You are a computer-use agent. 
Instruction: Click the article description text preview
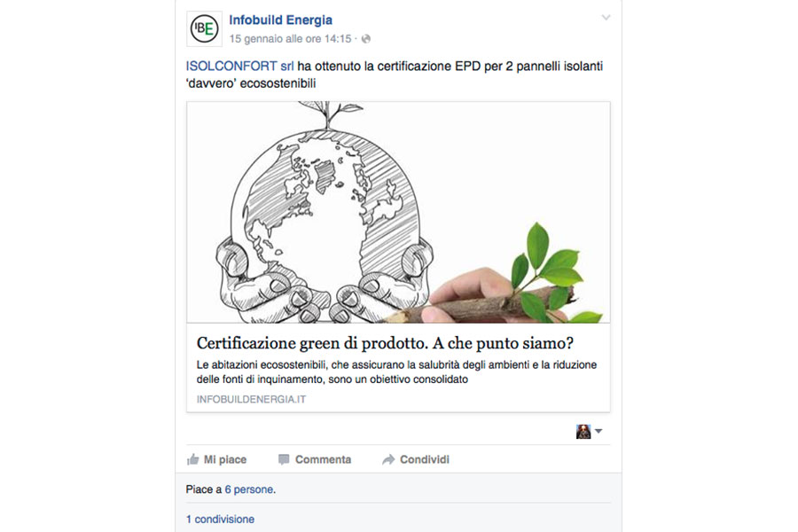click(x=396, y=372)
